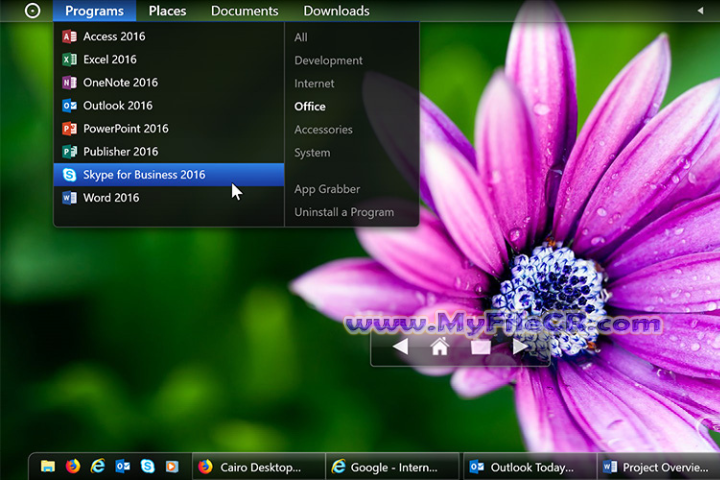The width and height of the screenshot is (720, 480).
Task: Click the Excel 2016 icon
Action: 69,59
